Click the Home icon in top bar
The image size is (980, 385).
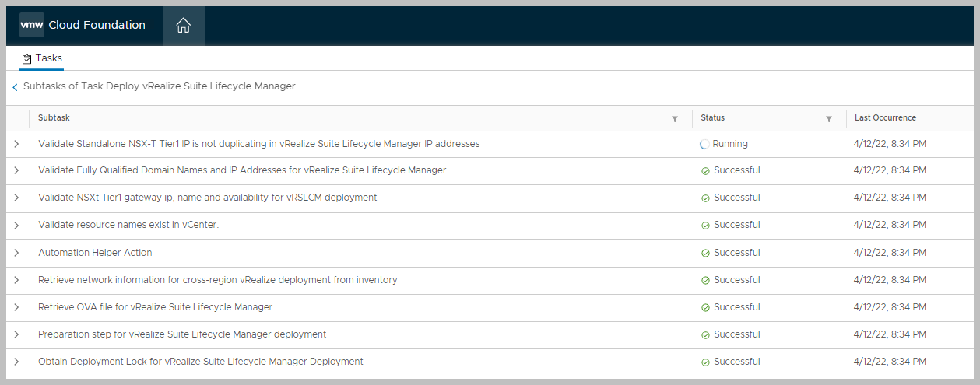183,26
